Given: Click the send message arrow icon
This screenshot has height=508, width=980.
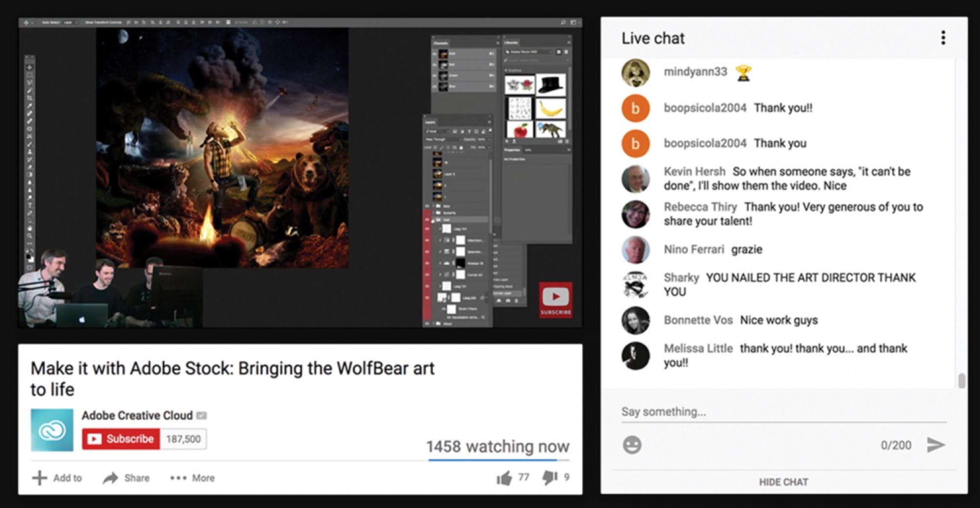Looking at the screenshot, I should (935, 445).
